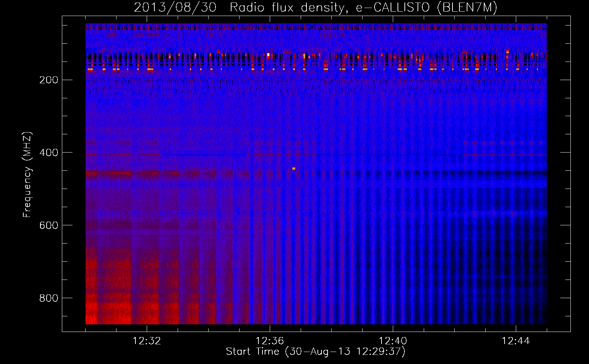Select the 600 MHz frequency axis label
The width and height of the screenshot is (589, 364).
coord(49,225)
